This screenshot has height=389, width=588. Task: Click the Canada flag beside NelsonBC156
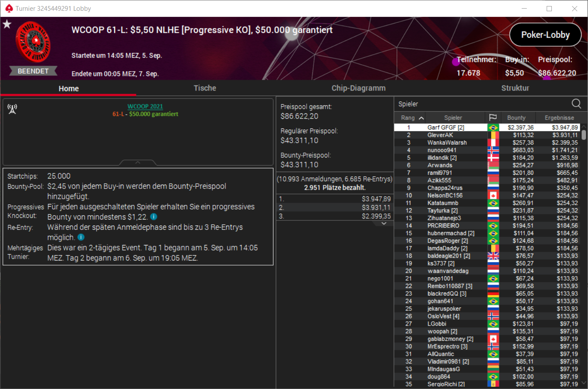493,195
